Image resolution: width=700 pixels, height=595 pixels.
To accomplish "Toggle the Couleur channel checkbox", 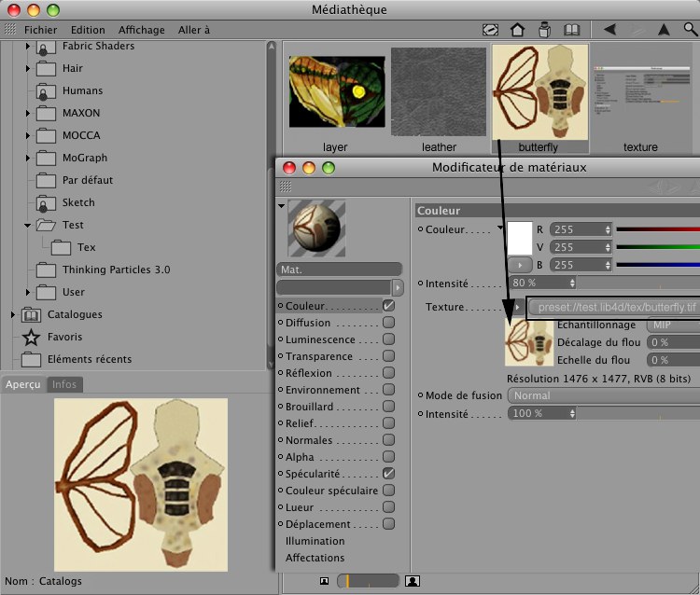I will tap(388, 306).
